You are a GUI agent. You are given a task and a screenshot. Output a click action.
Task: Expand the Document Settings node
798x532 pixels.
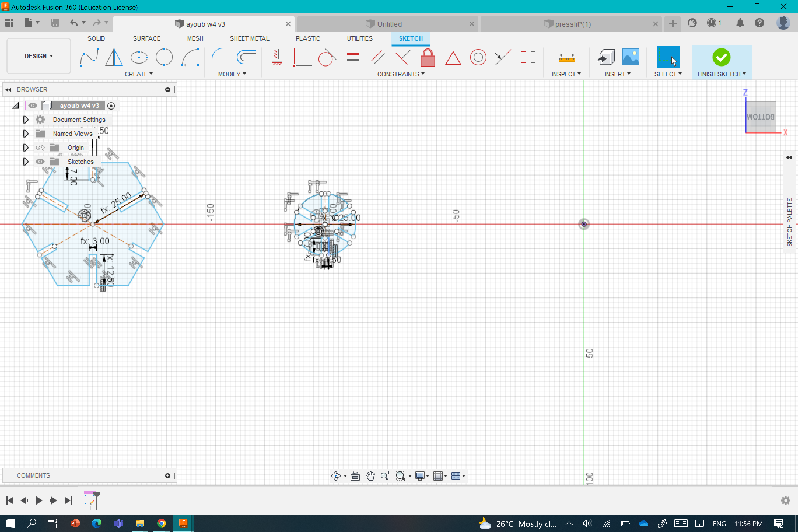click(x=26, y=120)
